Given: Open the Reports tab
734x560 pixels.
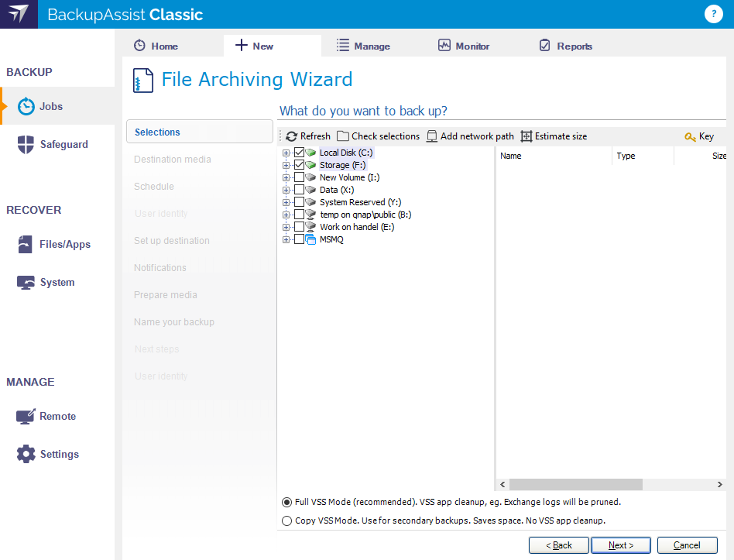Looking at the screenshot, I should (x=566, y=46).
